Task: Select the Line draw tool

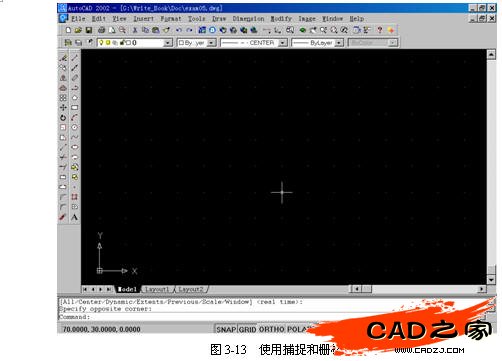Action: click(75, 58)
